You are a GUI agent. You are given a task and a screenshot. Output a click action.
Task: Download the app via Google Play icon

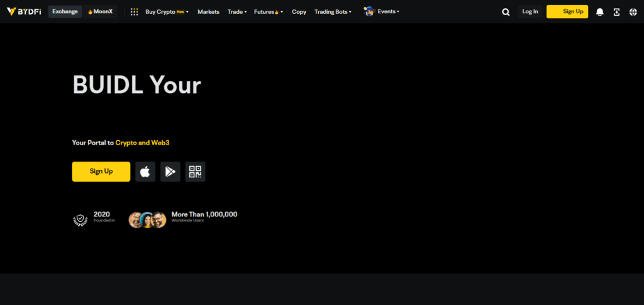click(170, 172)
